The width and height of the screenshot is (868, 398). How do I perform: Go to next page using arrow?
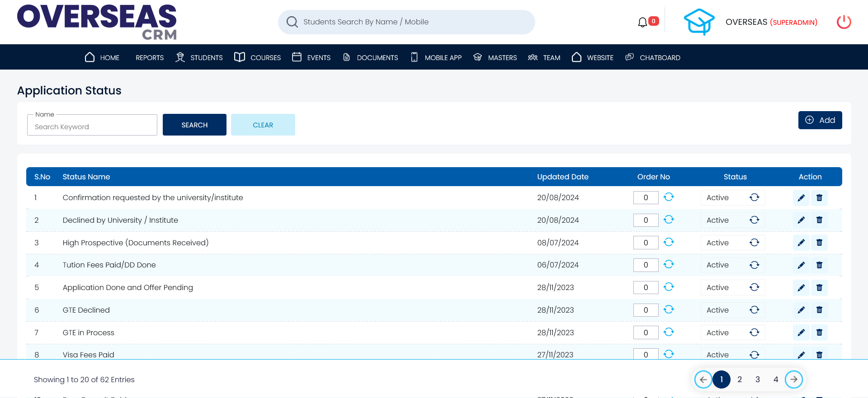click(794, 379)
